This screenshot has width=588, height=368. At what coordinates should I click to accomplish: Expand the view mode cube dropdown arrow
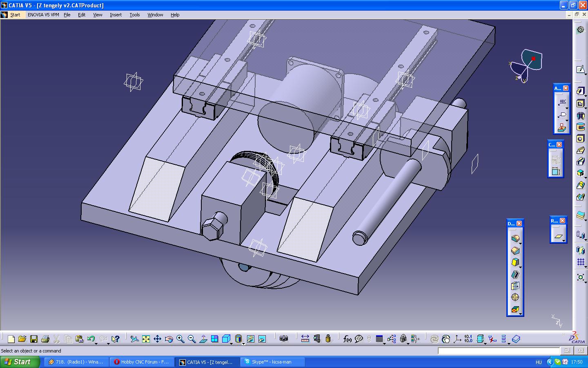pos(232,343)
